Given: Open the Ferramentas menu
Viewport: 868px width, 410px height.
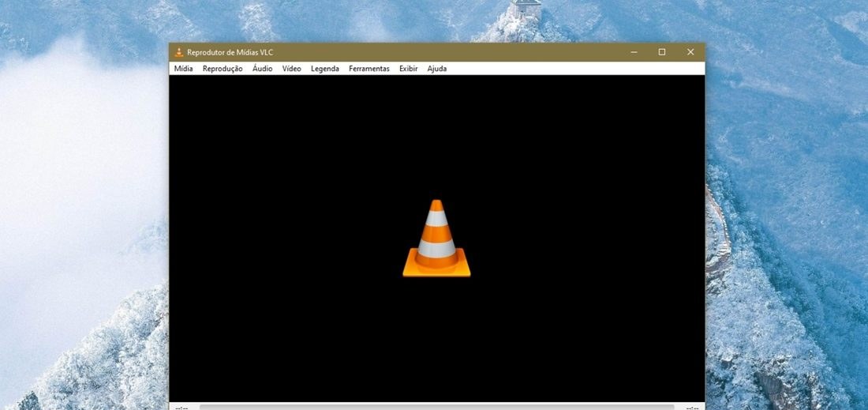Looking at the screenshot, I should (369, 69).
